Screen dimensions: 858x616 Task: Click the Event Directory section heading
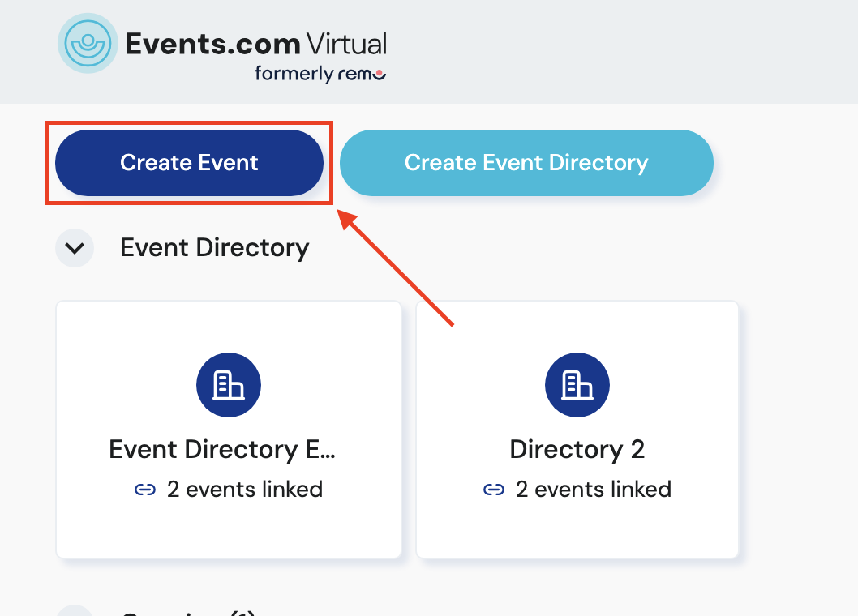coord(214,248)
